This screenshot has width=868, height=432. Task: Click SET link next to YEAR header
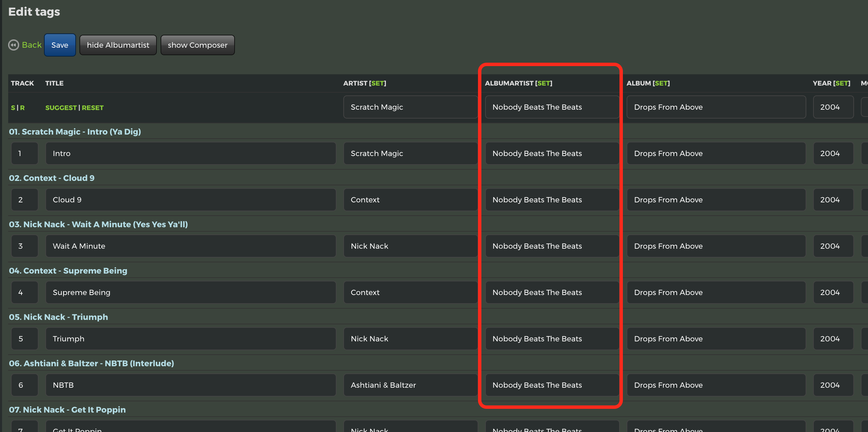click(x=841, y=83)
